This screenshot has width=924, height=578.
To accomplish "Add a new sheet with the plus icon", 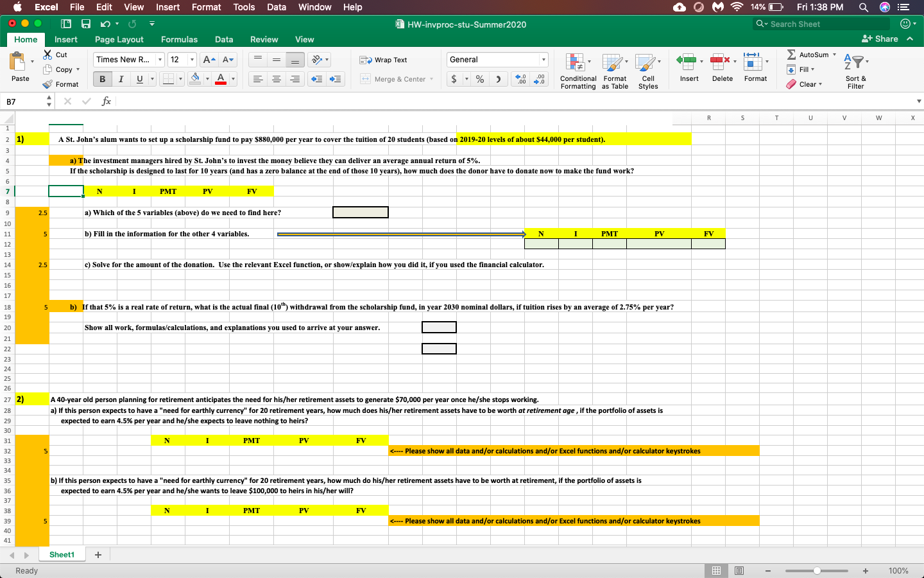I will pos(98,555).
